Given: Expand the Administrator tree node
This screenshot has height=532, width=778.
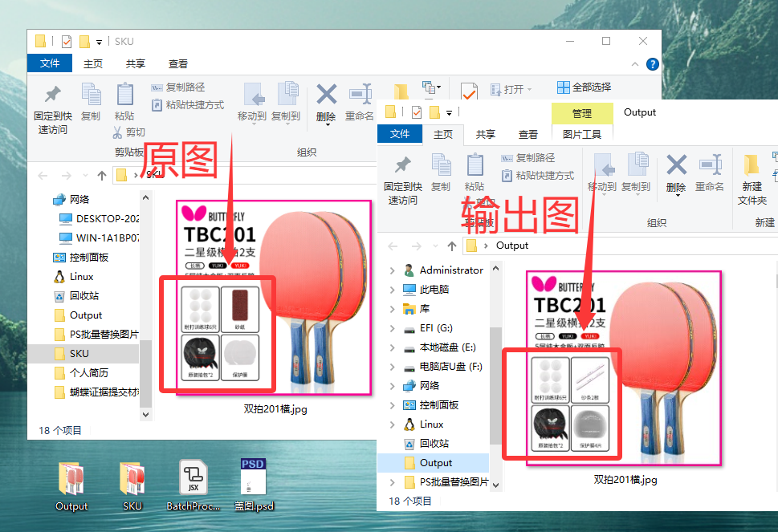Looking at the screenshot, I should pyautogui.click(x=392, y=270).
